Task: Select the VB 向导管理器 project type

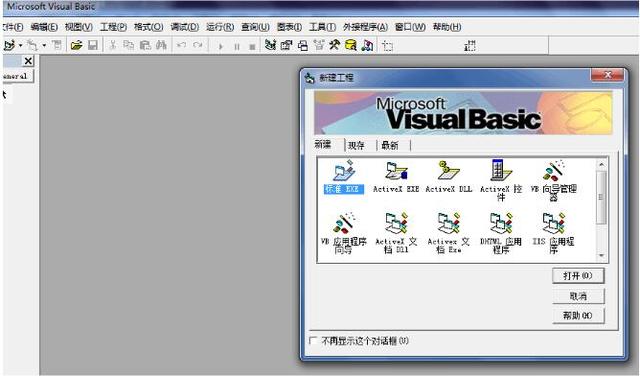Action: point(553,180)
